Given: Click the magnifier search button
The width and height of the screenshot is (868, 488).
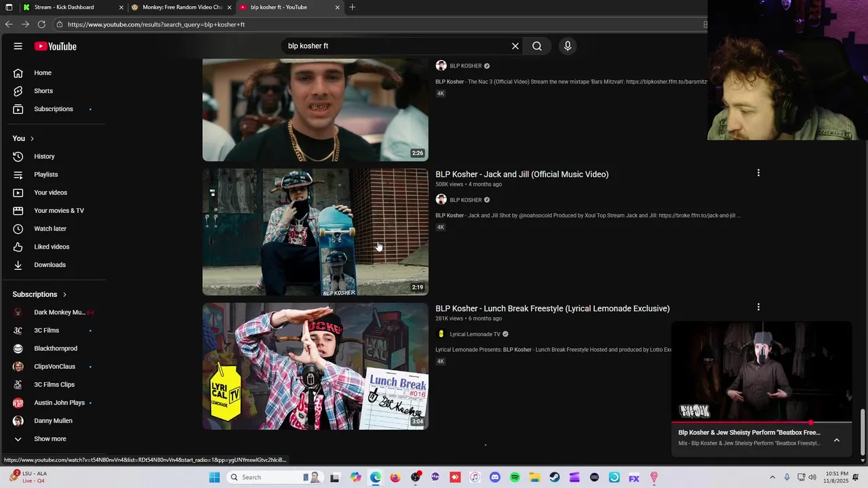Looking at the screenshot, I should pyautogui.click(x=537, y=46).
